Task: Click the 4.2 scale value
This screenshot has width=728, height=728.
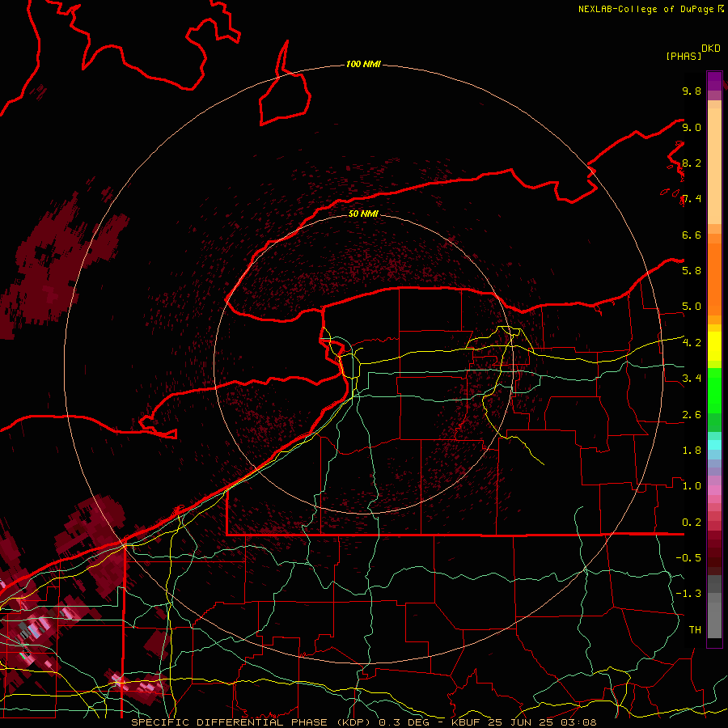Action: click(692, 343)
